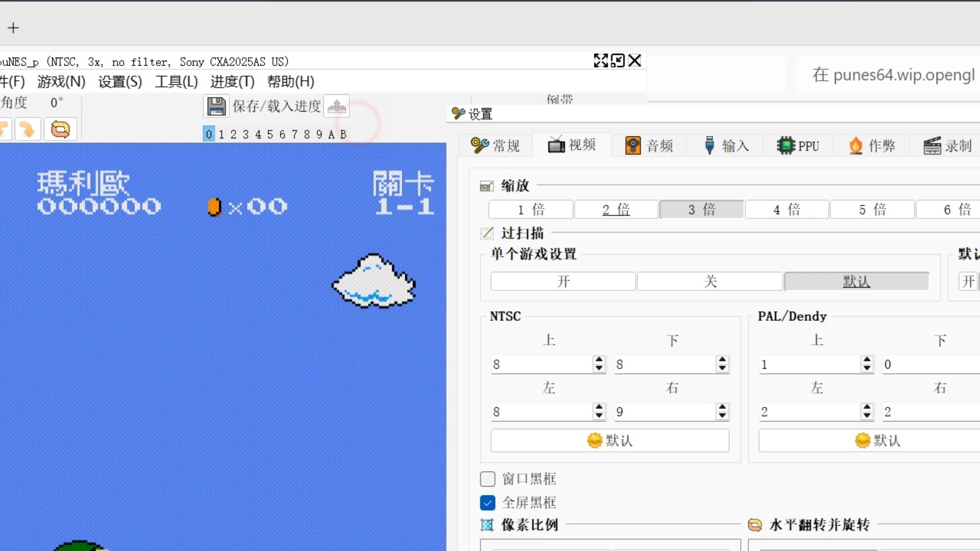The image size is (980, 551).
Task: Click the horizontal flip toolbar icon
Action: pos(60,130)
